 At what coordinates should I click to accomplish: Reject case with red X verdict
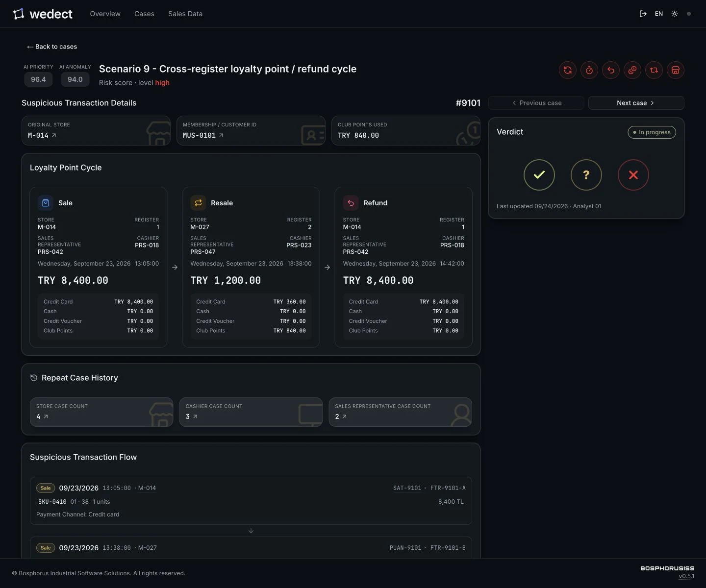pos(633,175)
